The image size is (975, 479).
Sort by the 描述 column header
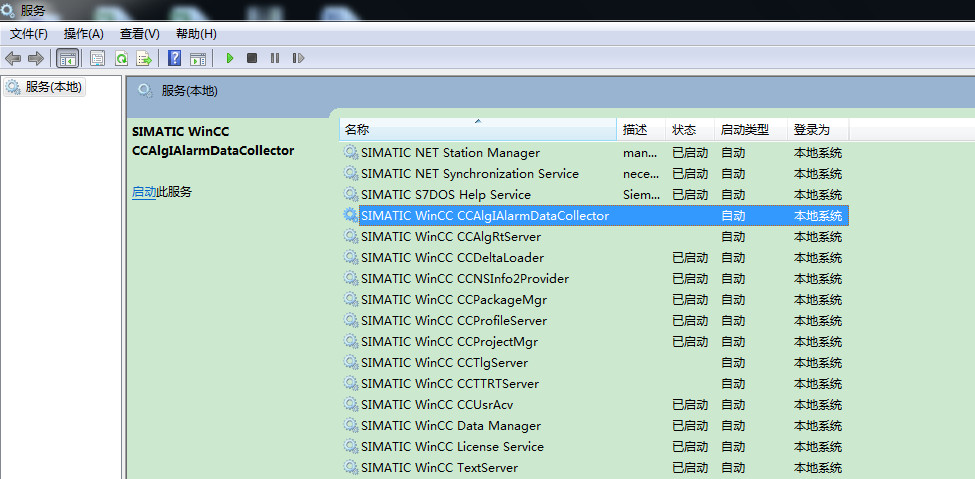click(641, 130)
